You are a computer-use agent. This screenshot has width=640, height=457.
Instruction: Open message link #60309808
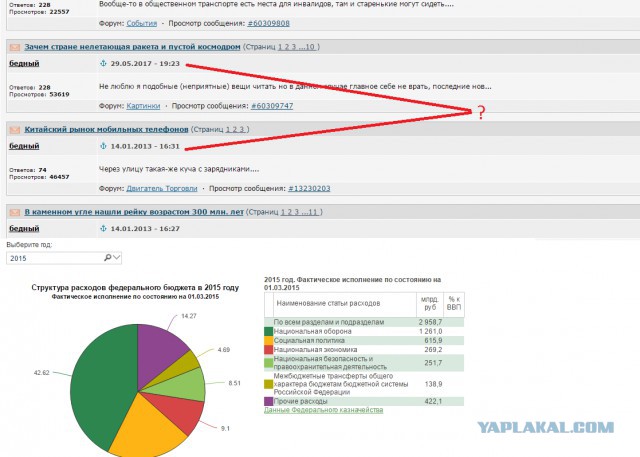(x=269, y=23)
